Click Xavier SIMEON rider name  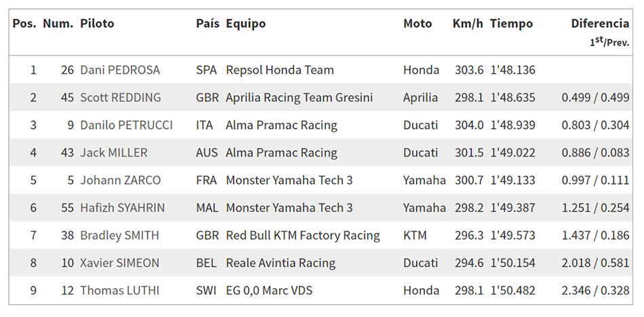pyautogui.click(x=119, y=263)
